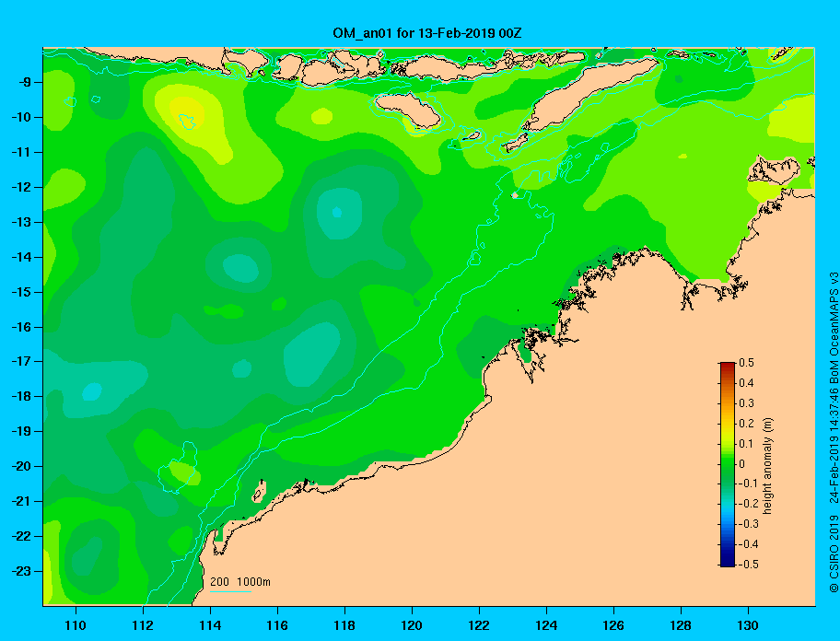Viewport: 840px width, 641px height.
Task: Click the latitude axis label "-14"
Action: point(21,257)
